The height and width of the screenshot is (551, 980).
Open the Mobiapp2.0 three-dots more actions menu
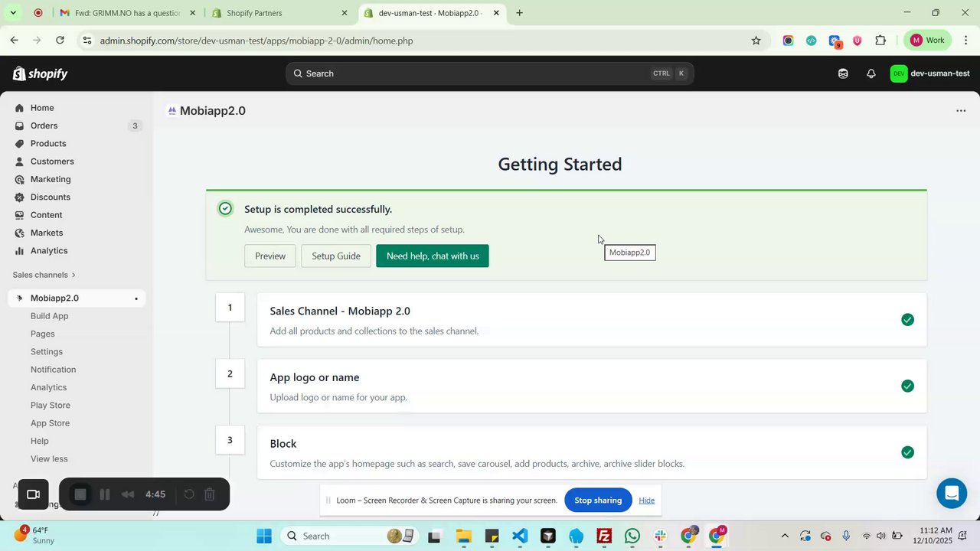[961, 111]
